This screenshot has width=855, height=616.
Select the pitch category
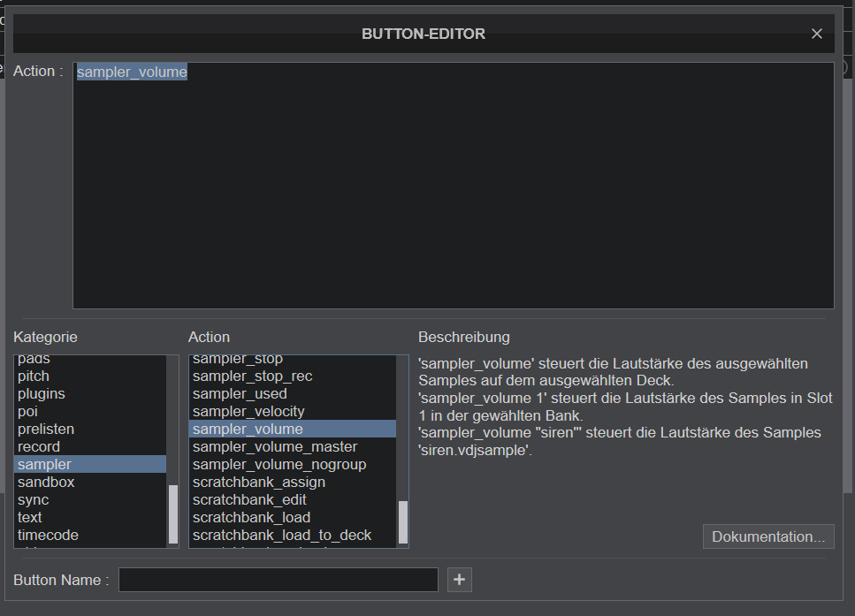(x=90, y=376)
